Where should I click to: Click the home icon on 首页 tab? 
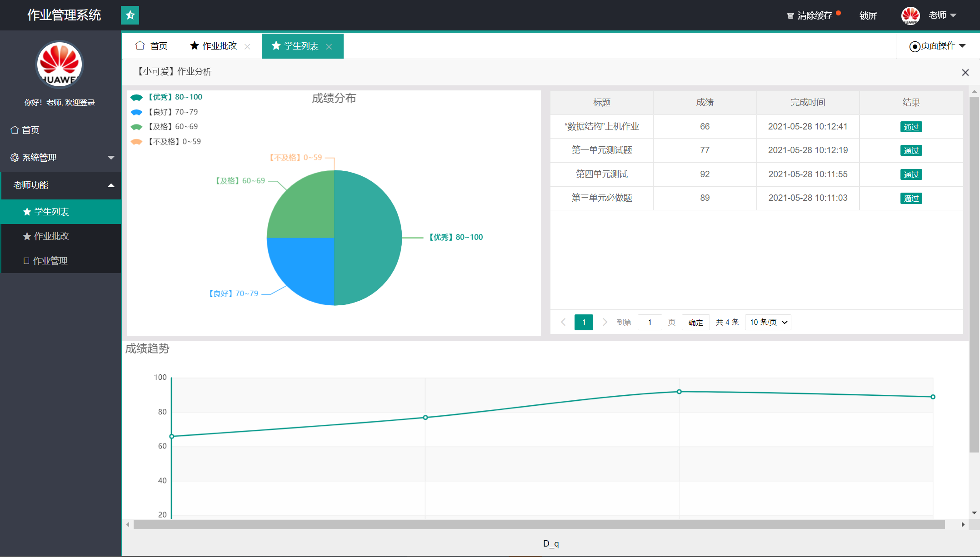pos(140,45)
